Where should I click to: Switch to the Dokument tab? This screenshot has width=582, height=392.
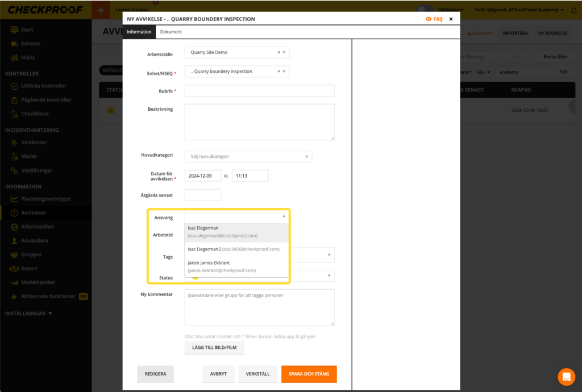[x=171, y=32]
